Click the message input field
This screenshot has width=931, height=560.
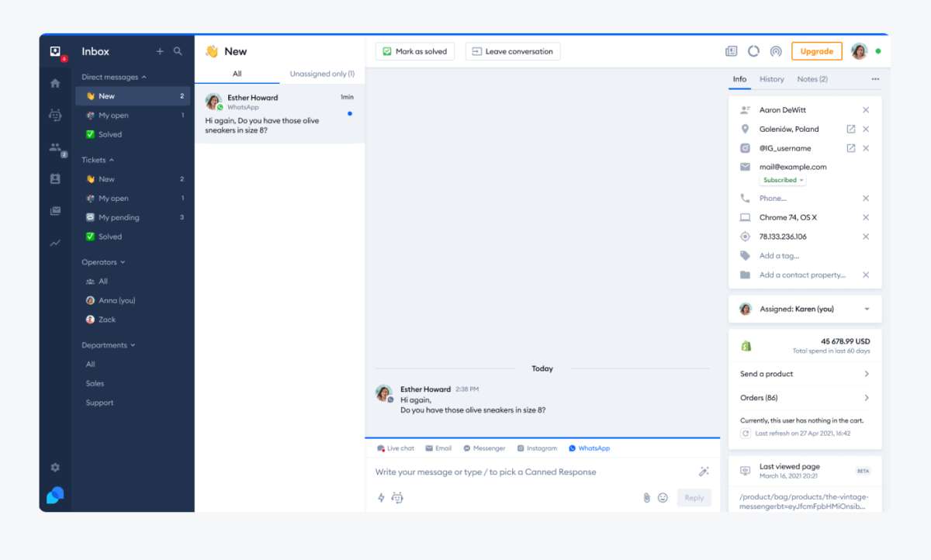tap(504, 472)
